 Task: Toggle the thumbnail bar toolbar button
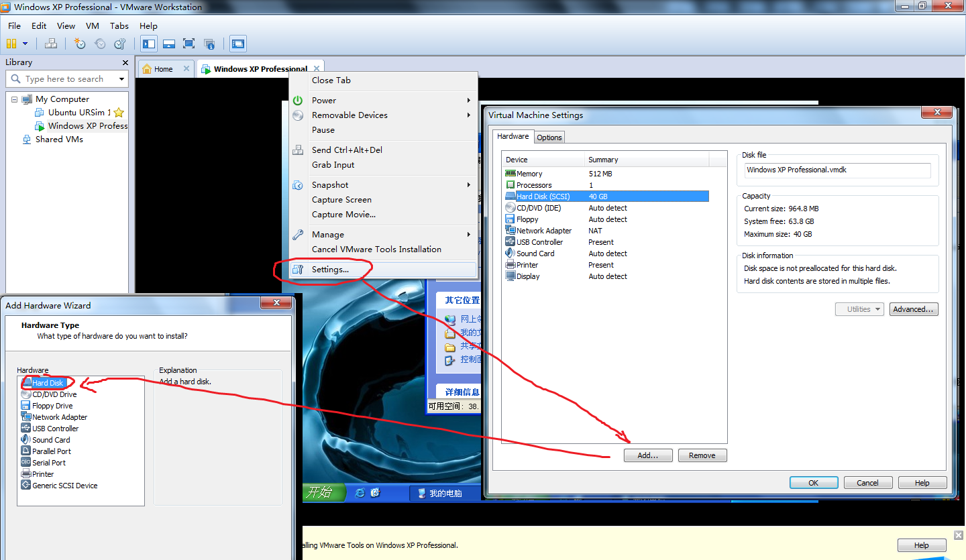tap(169, 44)
